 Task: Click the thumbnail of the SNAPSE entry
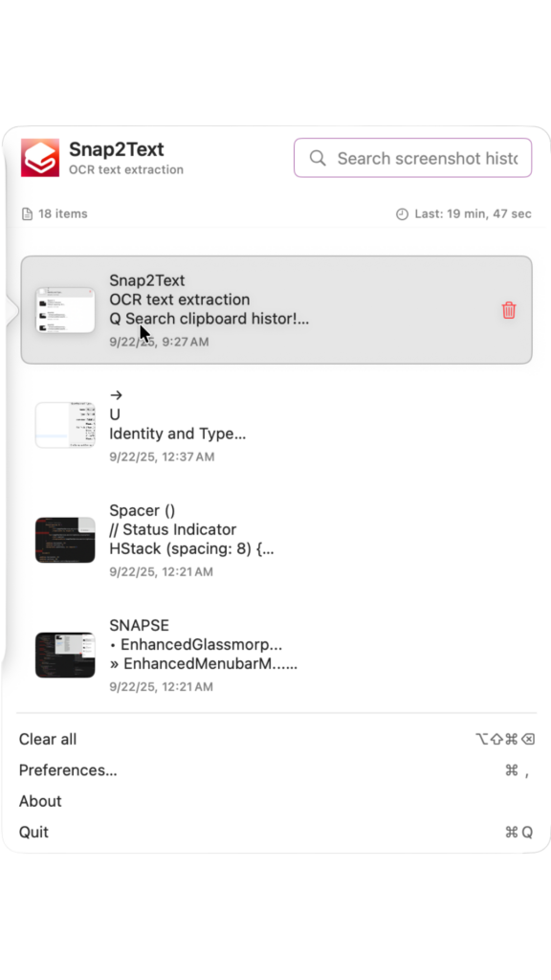64,655
